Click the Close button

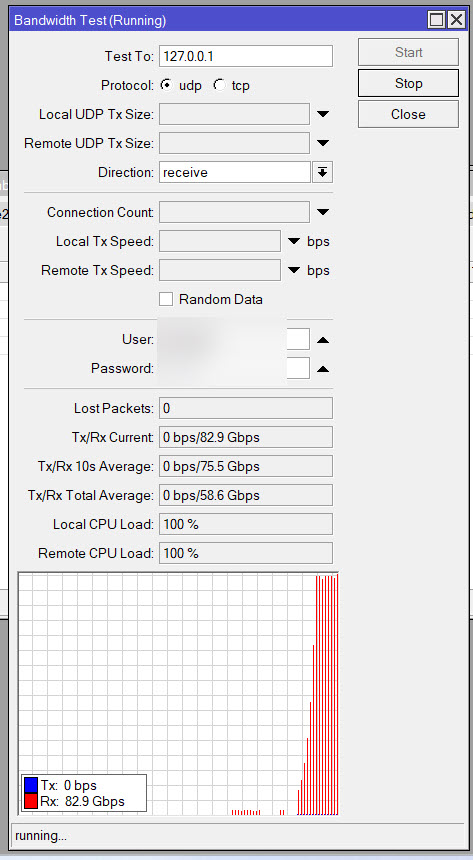pyautogui.click(x=408, y=114)
